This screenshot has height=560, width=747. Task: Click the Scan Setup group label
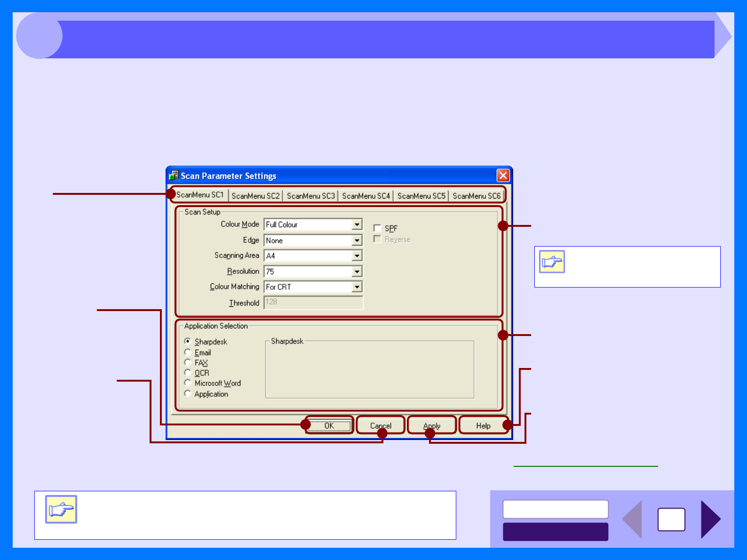coord(202,212)
